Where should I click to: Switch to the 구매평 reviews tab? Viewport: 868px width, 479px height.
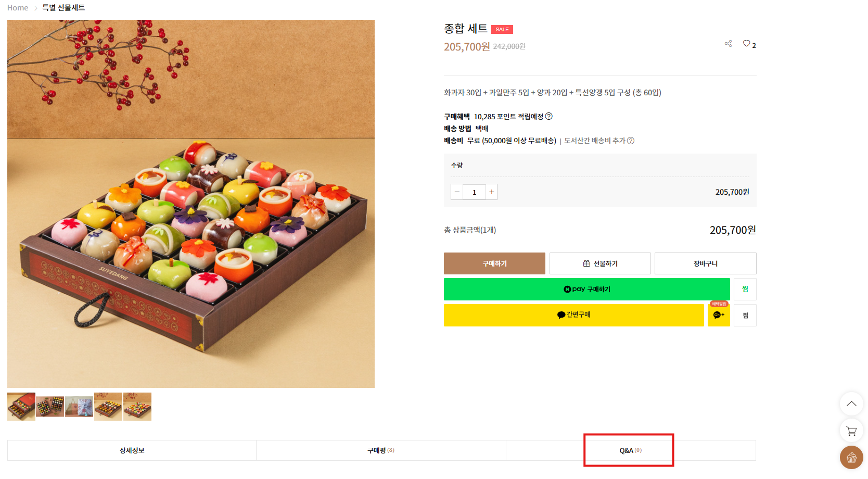coord(381,450)
